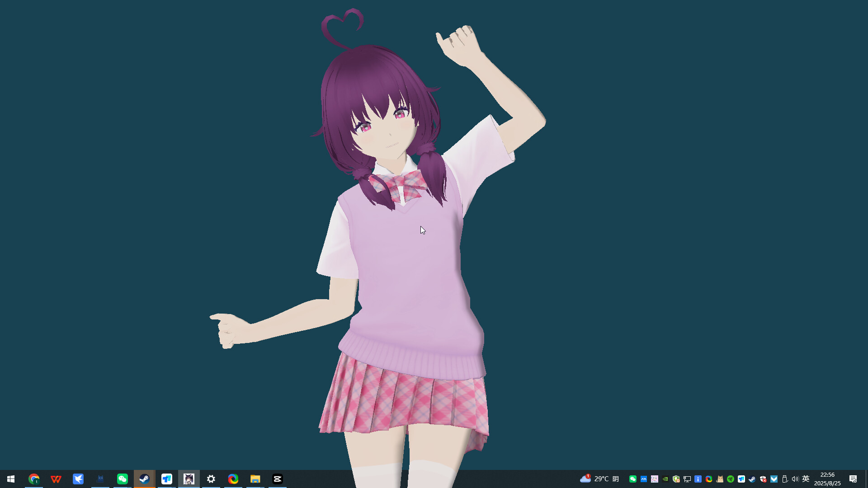Open the Settings gear in taskbar
Viewport: 868px width, 488px height.
pyautogui.click(x=211, y=479)
